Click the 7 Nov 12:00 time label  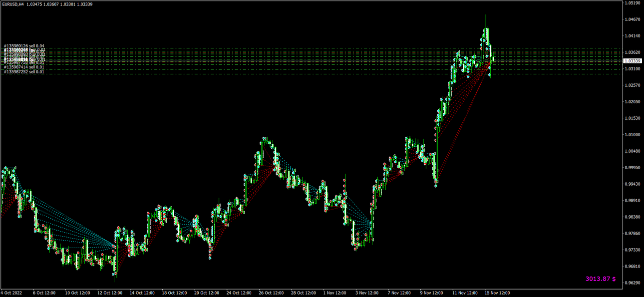[x=400, y=293]
